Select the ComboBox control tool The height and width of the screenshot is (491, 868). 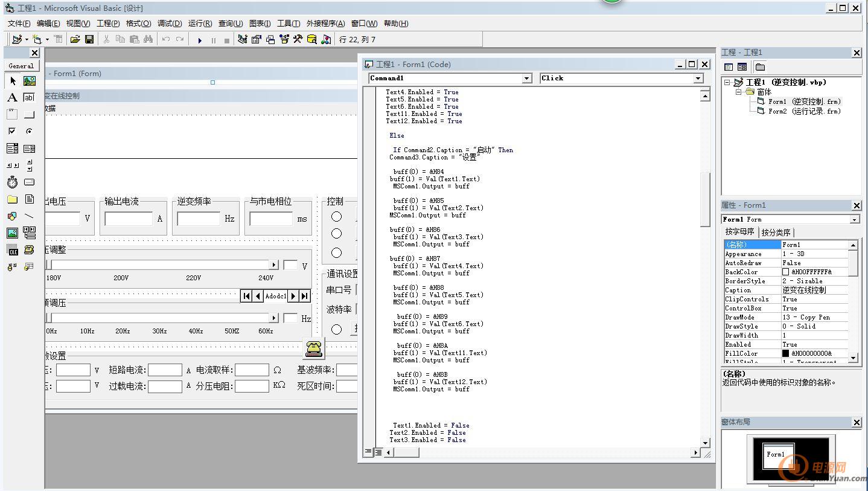pos(13,148)
